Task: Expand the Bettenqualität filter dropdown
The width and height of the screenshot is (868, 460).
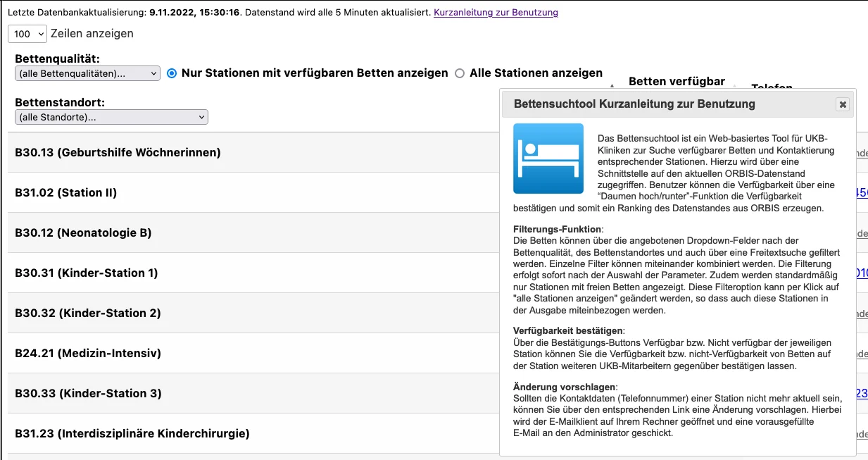Action: [88, 73]
